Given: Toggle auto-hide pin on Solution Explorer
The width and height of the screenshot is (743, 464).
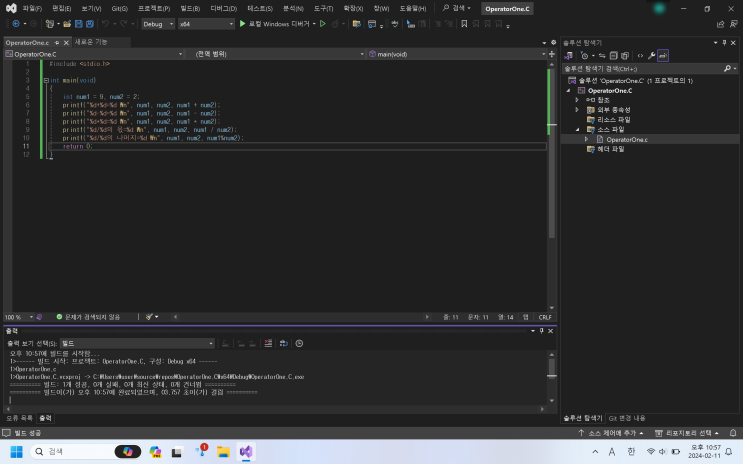Looking at the screenshot, I should pyautogui.click(x=726, y=42).
